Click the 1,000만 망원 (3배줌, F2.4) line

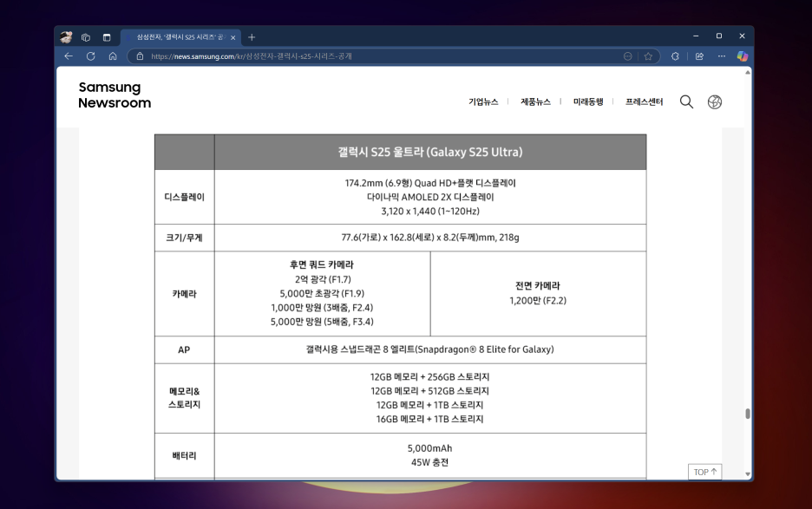click(x=322, y=307)
